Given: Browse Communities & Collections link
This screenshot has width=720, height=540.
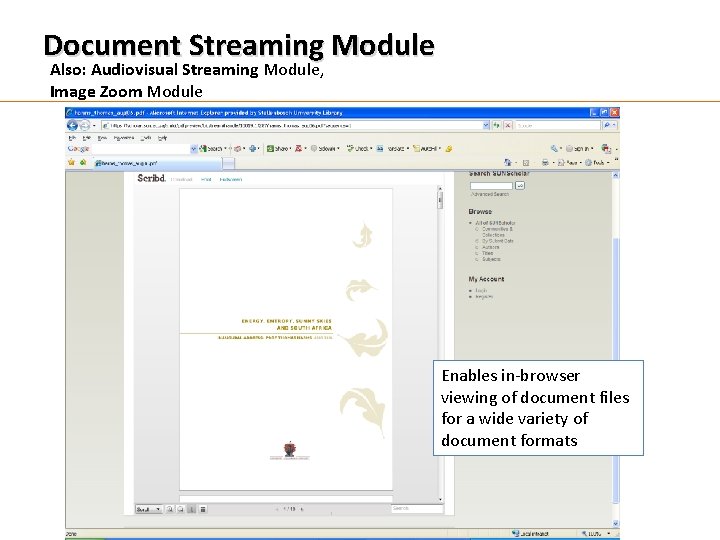Looking at the screenshot, I should 497,231.
